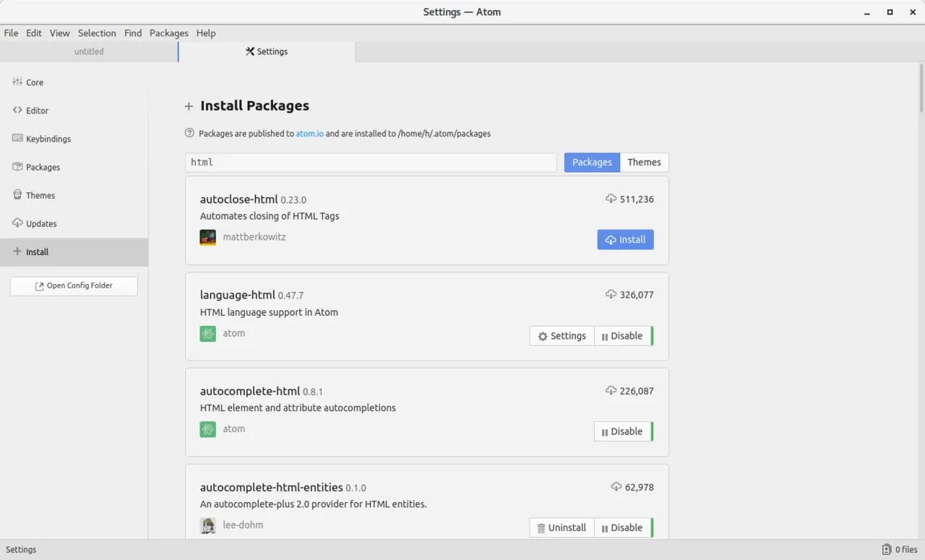Follow the atom.io link
This screenshot has width=925, height=560.
click(x=310, y=134)
